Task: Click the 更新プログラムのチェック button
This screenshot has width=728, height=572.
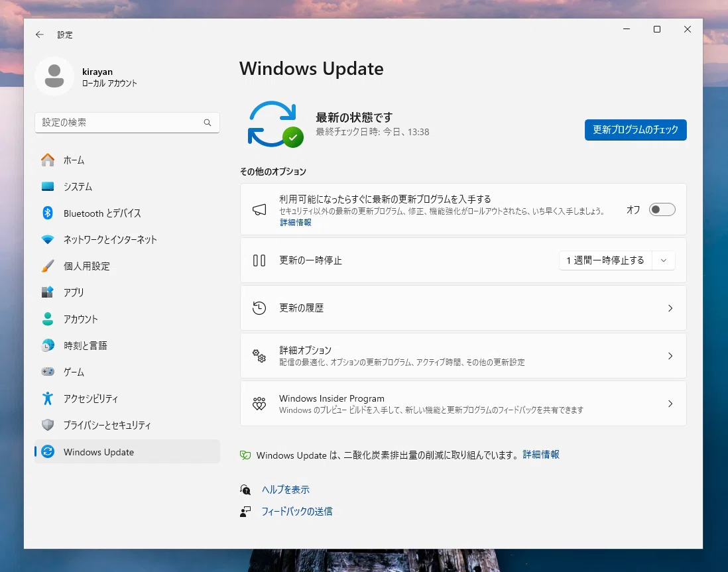Action: click(636, 129)
